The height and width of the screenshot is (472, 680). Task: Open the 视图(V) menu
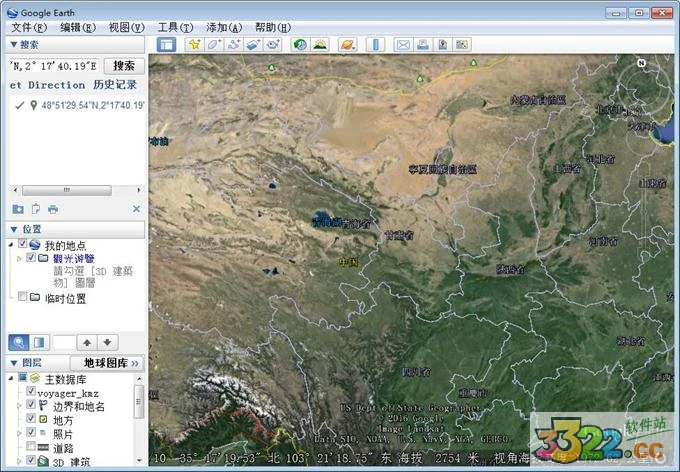[x=126, y=27]
